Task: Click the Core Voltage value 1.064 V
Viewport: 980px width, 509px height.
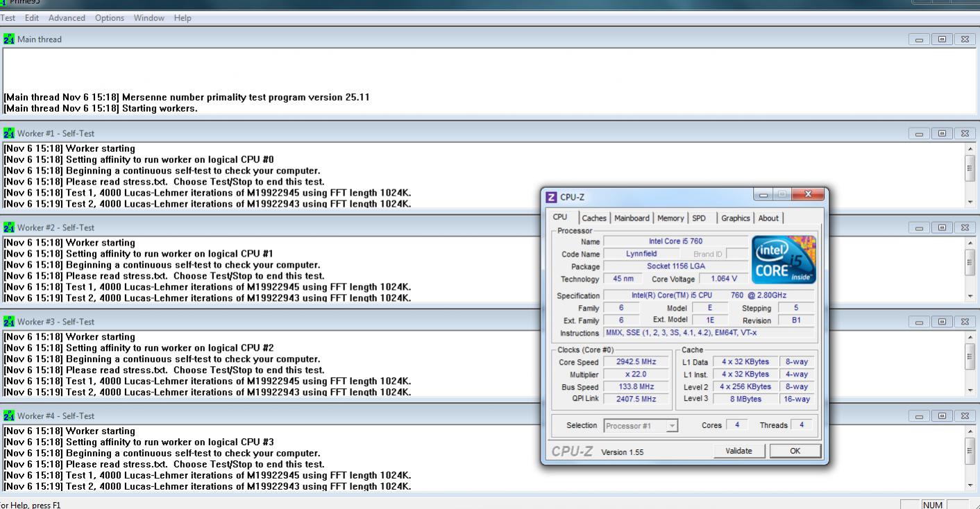Action: click(x=725, y=279)
